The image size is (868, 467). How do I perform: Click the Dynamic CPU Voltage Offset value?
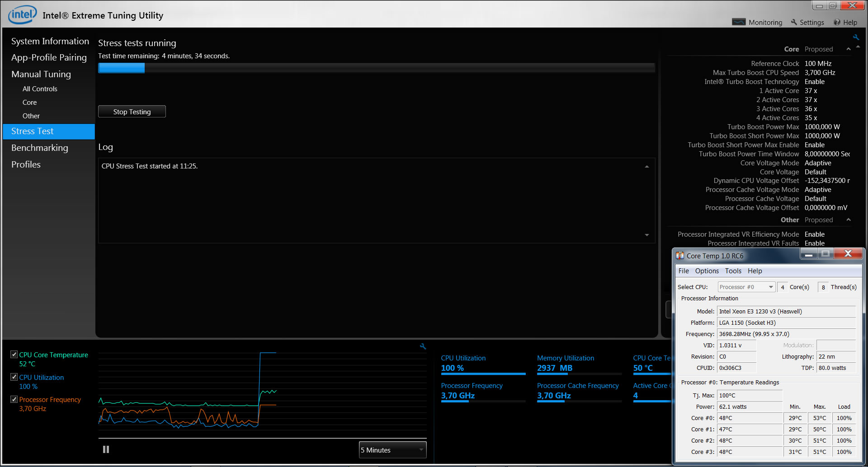pyautogui.click(x=827, y=181)
